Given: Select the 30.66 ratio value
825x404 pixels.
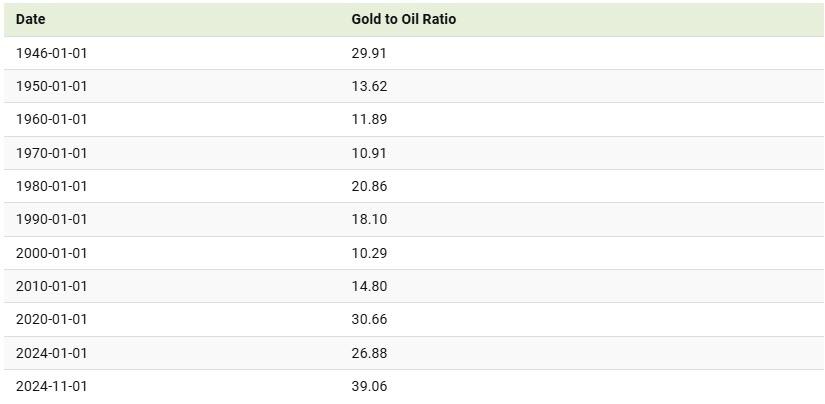Looking at the screenshot, I should (x=369, y=319).
